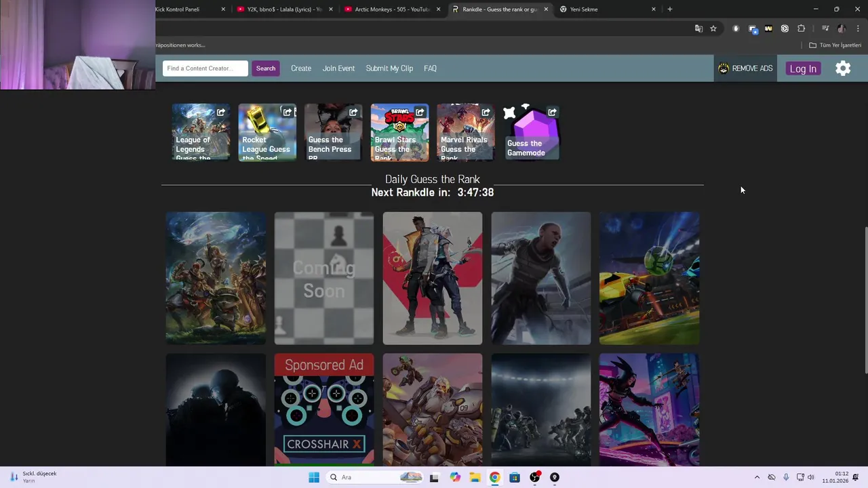Screen dimensions: 868x488
Task: Focus the Find a Content Creator field
Action: pyautogui.click(x=205, y=68)
